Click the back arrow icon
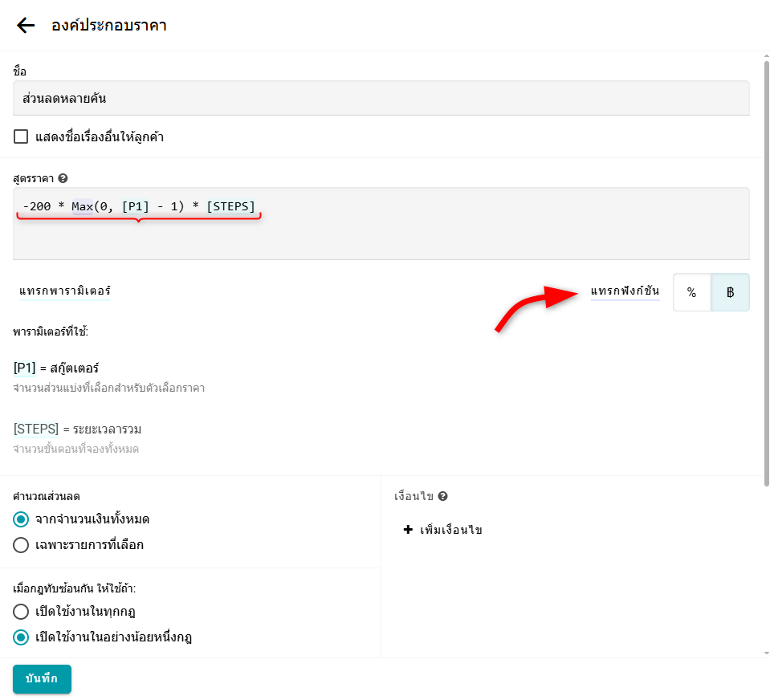This screenshot has width=770, height=700. [x=26, y=26]
